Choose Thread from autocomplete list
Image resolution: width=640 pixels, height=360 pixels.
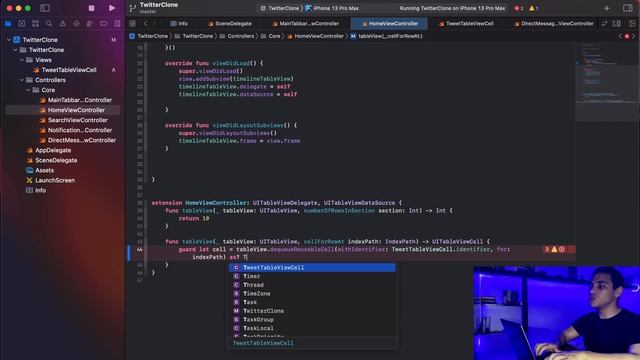tap(312, 285)
